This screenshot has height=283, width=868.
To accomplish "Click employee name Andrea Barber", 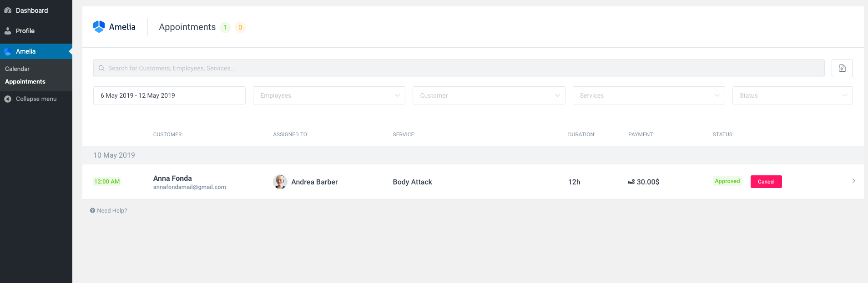I will point(314,182).
